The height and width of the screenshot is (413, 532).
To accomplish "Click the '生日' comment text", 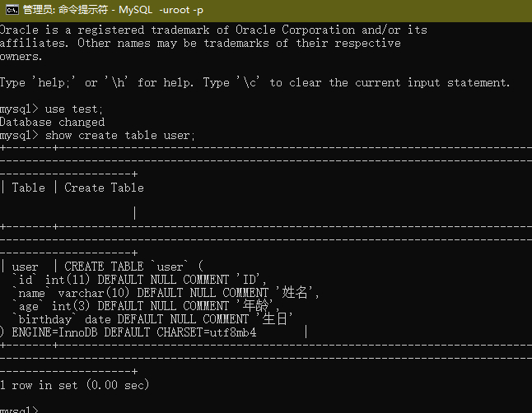I will click(x=275, y=319).
